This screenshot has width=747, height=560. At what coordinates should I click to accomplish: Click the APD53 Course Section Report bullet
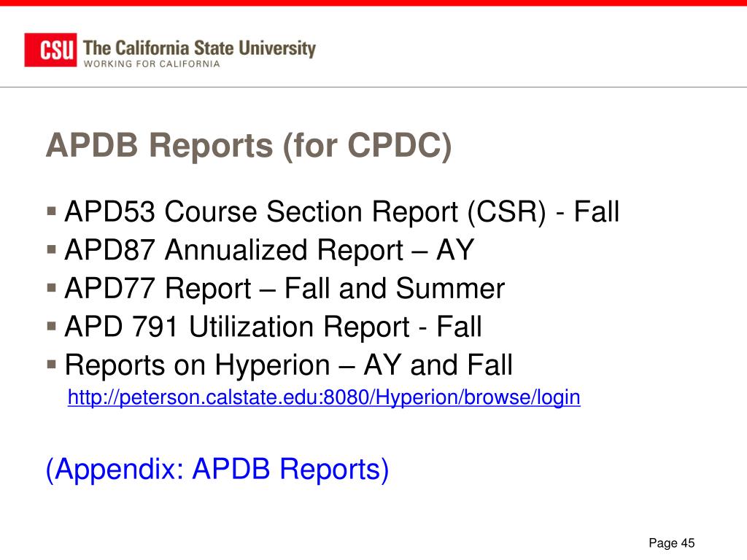coord(341,212)
